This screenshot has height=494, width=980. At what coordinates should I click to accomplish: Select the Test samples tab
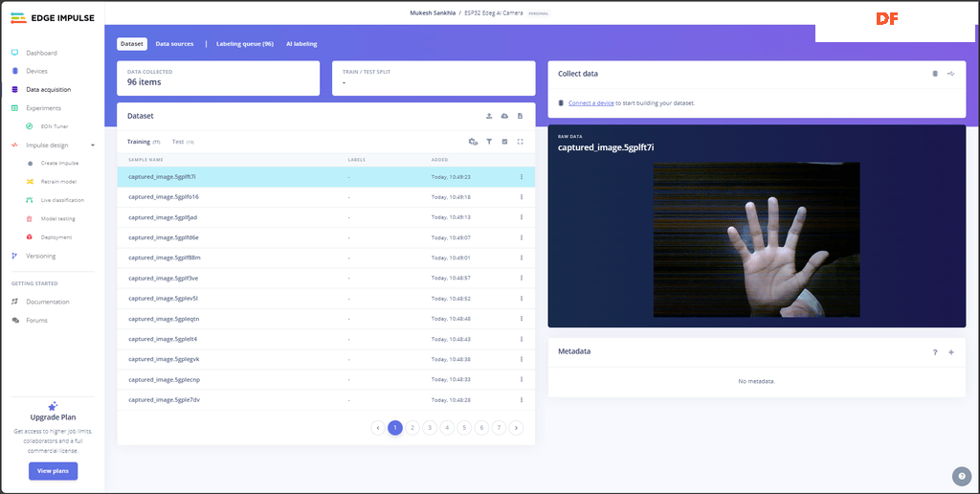click(x=183, y=142)
